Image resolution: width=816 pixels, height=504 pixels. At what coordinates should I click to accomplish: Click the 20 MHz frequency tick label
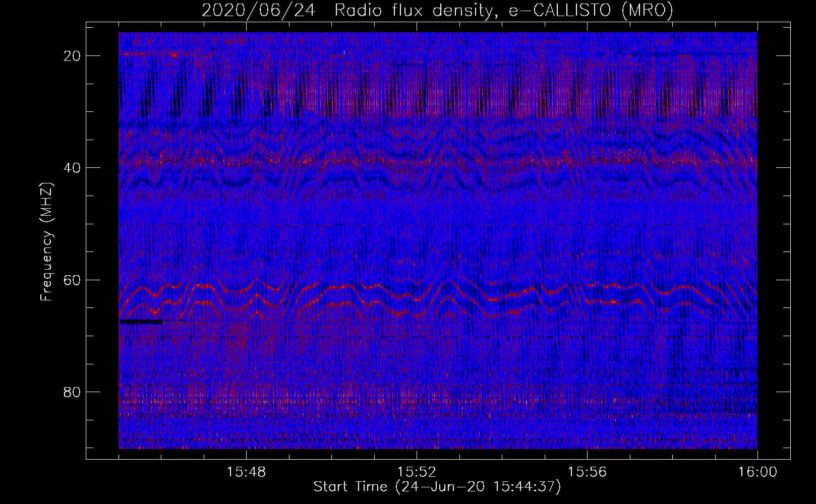point(73,56)
